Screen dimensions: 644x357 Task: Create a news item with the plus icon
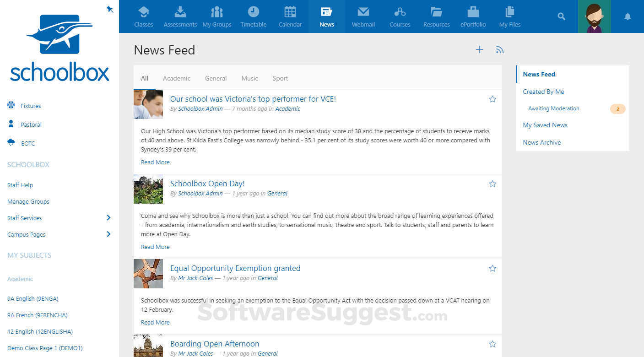[479, 49]
